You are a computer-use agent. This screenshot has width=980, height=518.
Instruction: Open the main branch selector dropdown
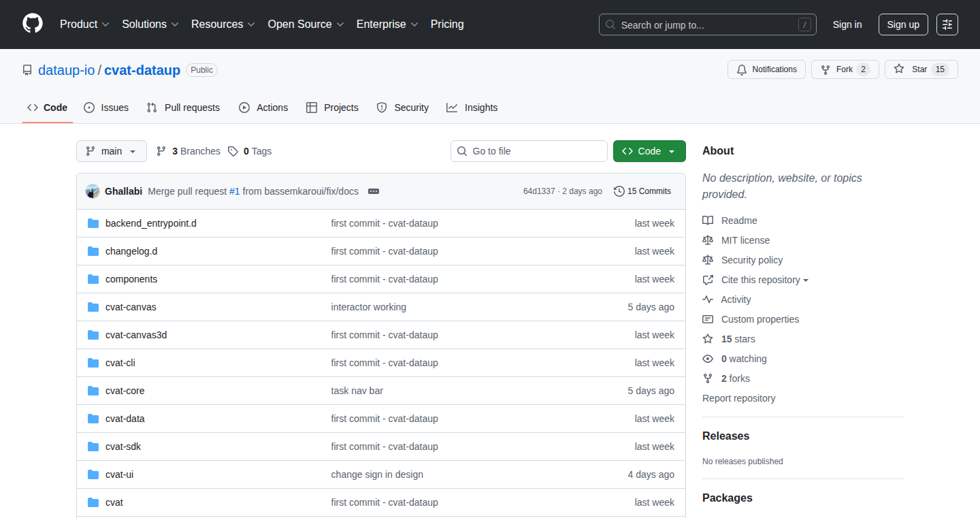click(x=112, y=151)
